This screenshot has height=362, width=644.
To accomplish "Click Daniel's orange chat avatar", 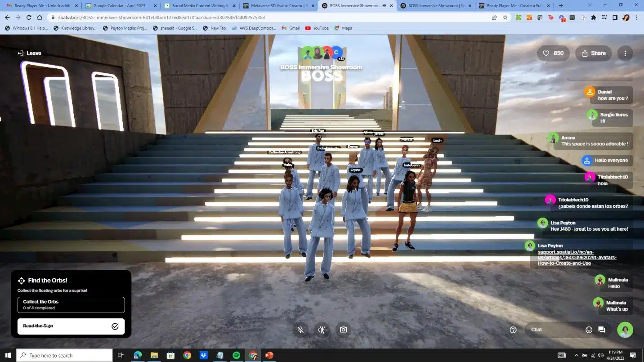I will pyautogui.click(x=590, y=92).
